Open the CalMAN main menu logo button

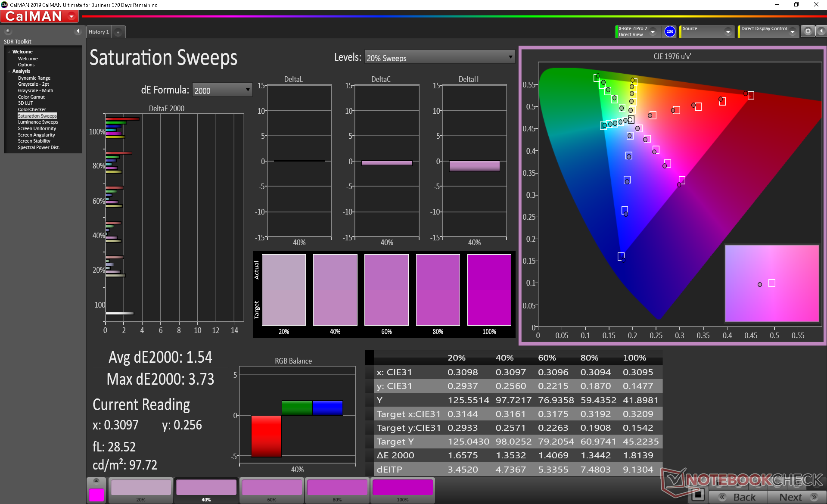(x=39, y=16)
